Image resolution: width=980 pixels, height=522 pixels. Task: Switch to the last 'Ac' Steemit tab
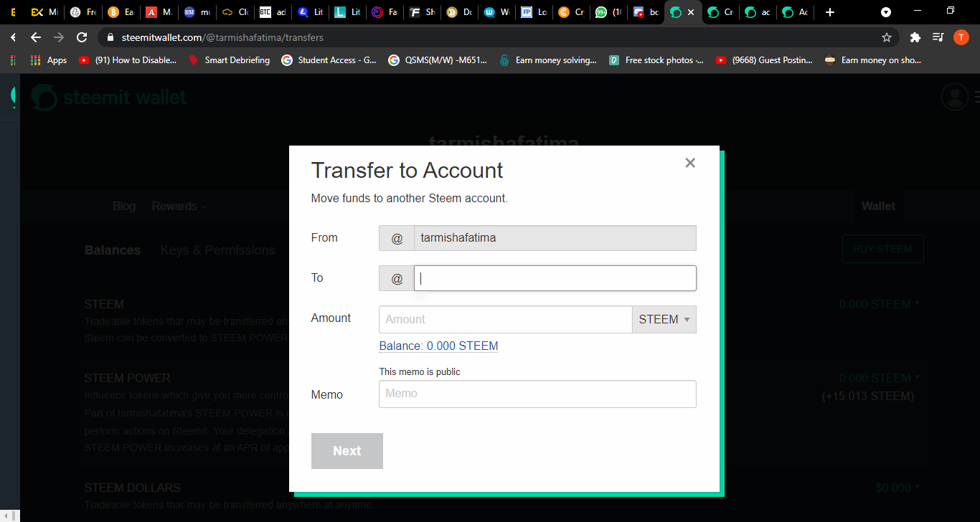click(796, 12)
